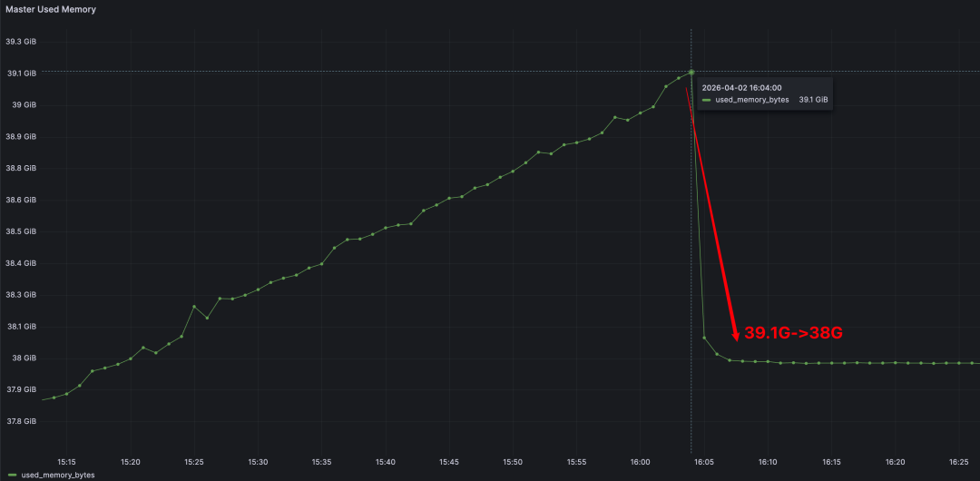Viewport: 980px width, 481px height.
Task: Open the Master Used Memory panel title menu
Action: (51, 9)
